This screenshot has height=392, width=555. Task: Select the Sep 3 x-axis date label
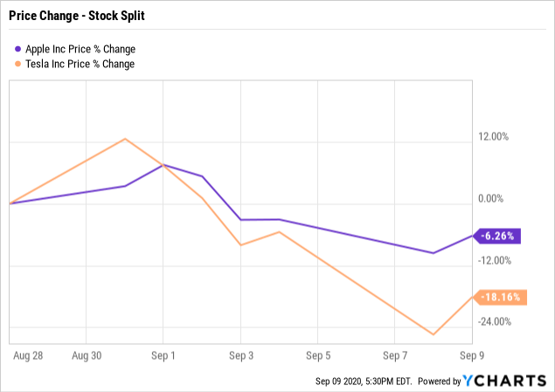click(241, 355)
